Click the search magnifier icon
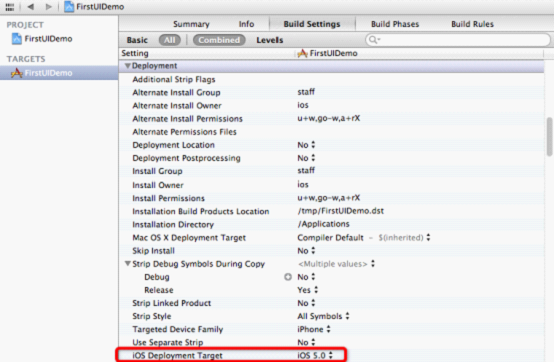 click(373, 40)
